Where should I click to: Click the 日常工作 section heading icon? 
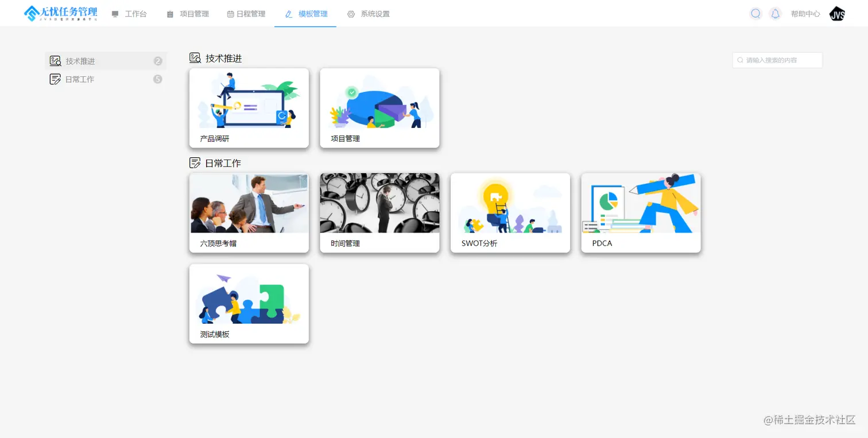tap(195, 163)
